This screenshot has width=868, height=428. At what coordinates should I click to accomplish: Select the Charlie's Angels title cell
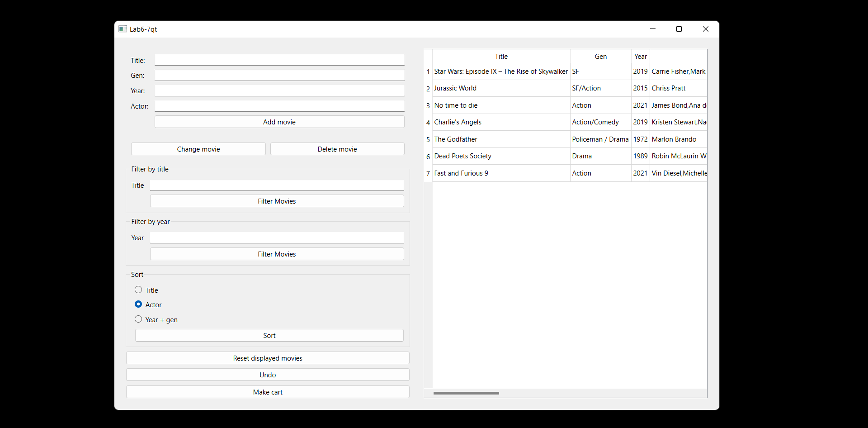(x=501, y=122)
